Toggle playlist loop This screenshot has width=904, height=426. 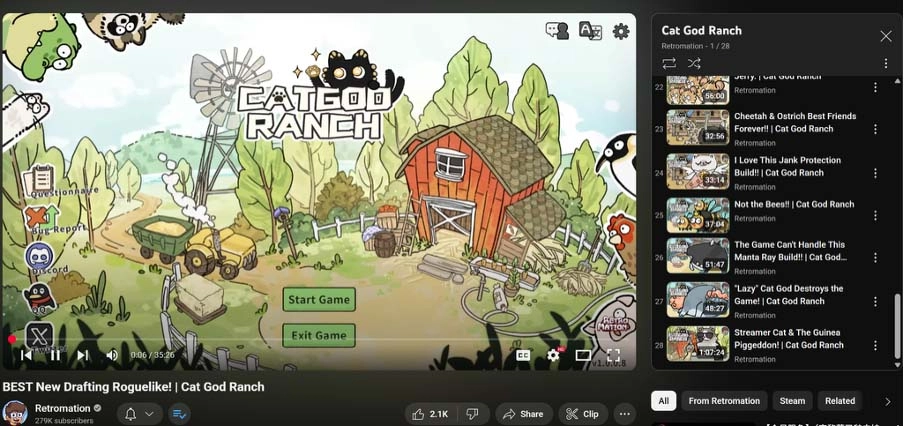[x=669, y=63]
